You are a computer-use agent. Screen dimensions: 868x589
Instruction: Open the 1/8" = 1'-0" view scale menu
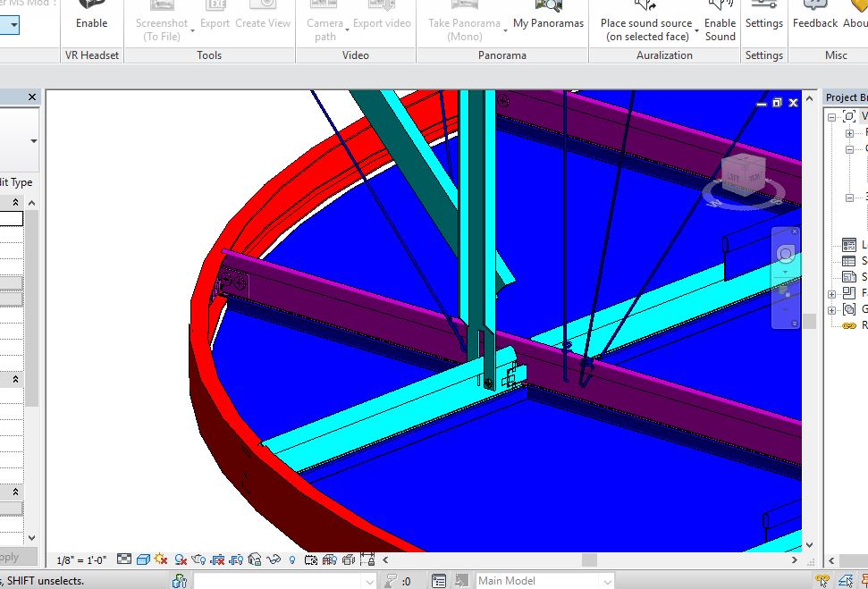81,560
